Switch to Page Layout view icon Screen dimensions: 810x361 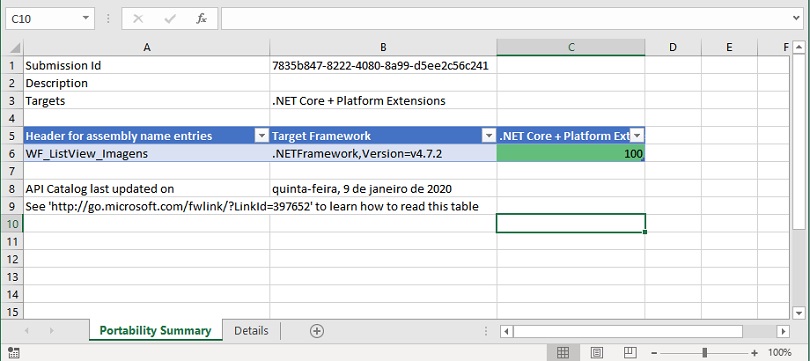pyautogui.click(x=597, y=353)
